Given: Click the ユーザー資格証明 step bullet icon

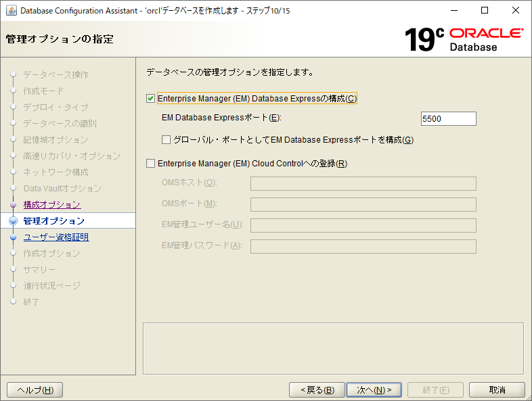Looking at the screenshot, I should pyautogui.click(x=14, y=237).
